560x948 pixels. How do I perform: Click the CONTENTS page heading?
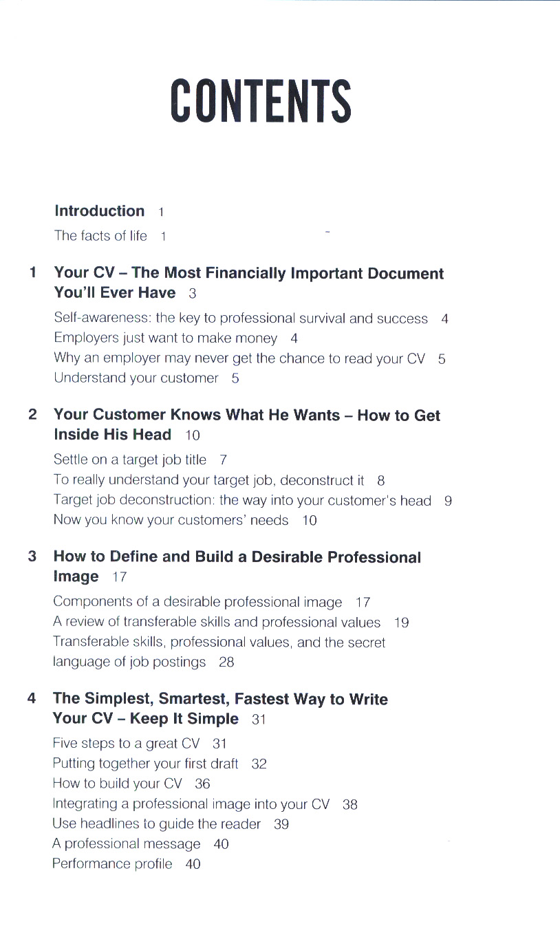pos(261,101)
